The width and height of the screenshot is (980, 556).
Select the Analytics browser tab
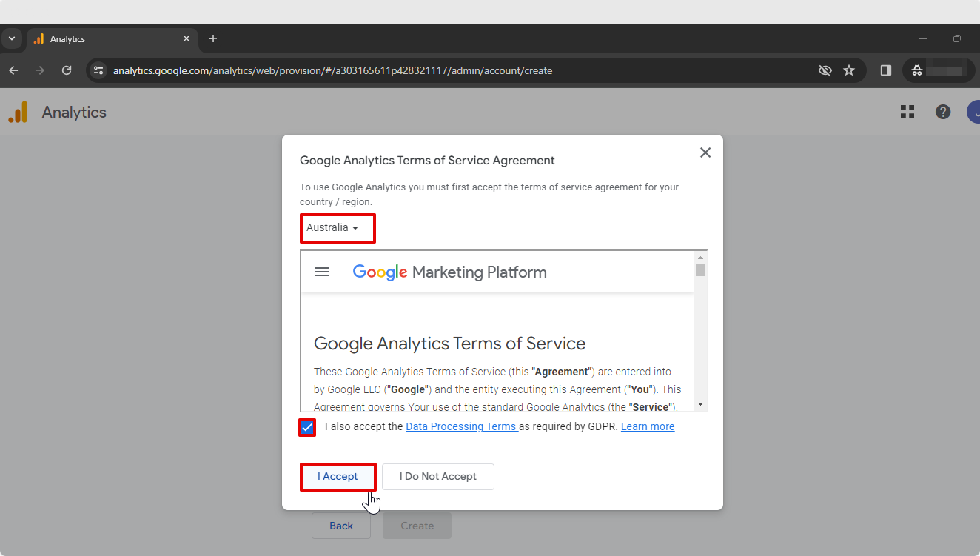(x=112, y=38)
